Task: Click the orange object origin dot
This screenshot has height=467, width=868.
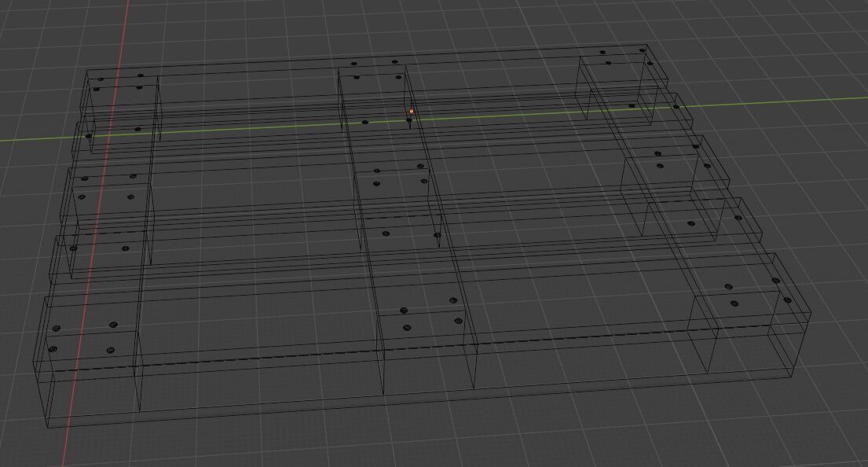Action: [412, 112]
